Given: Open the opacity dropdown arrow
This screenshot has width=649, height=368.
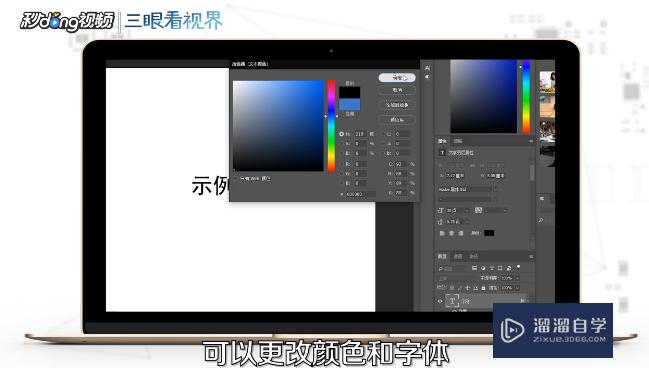Looking at the screenshot, I should (518, 278).
